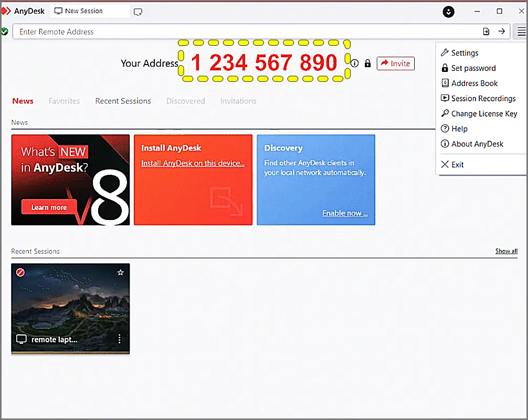Click the connect arrow in address bar
The width and height of the screenshot is (528, 420).
tap(501, 31)
